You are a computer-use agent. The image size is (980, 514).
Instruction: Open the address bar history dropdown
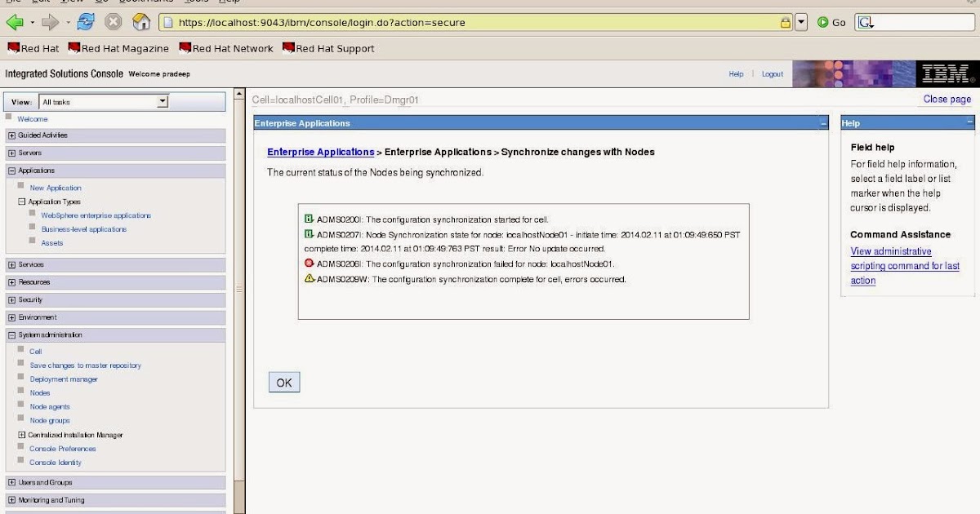[x=801, y=22]
